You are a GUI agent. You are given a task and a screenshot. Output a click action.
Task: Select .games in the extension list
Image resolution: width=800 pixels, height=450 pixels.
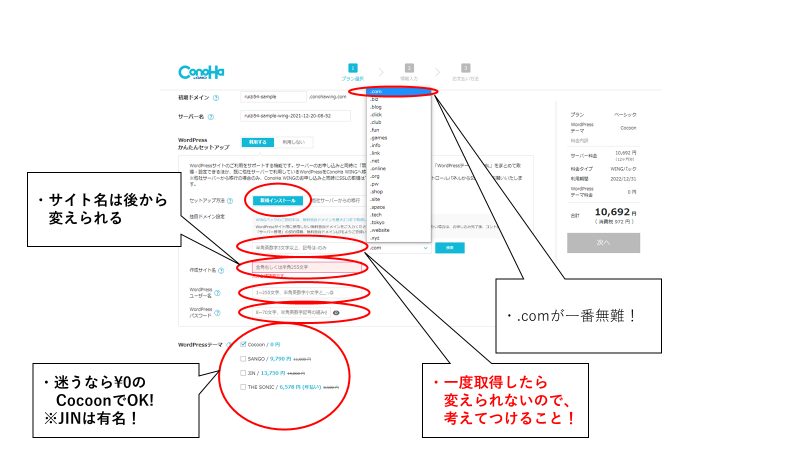coord(398,138)
